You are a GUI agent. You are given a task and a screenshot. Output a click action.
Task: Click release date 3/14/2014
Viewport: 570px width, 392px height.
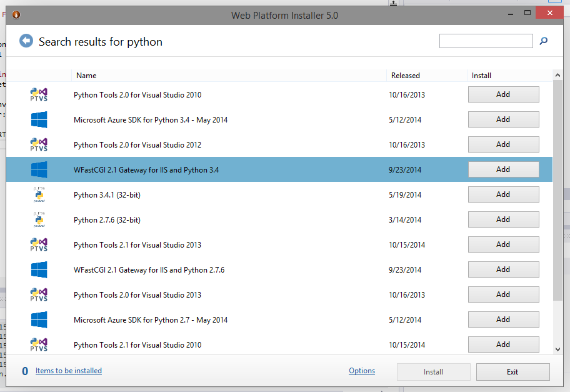pos(405,220)
